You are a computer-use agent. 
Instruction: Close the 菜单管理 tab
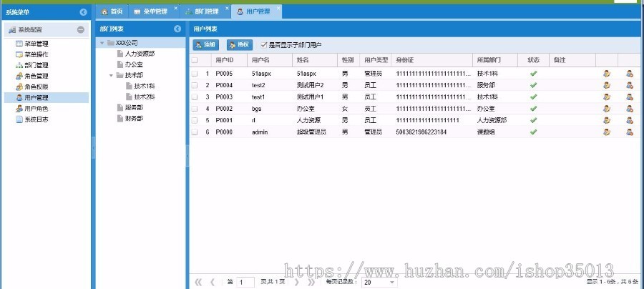click(x=176, y=8)
